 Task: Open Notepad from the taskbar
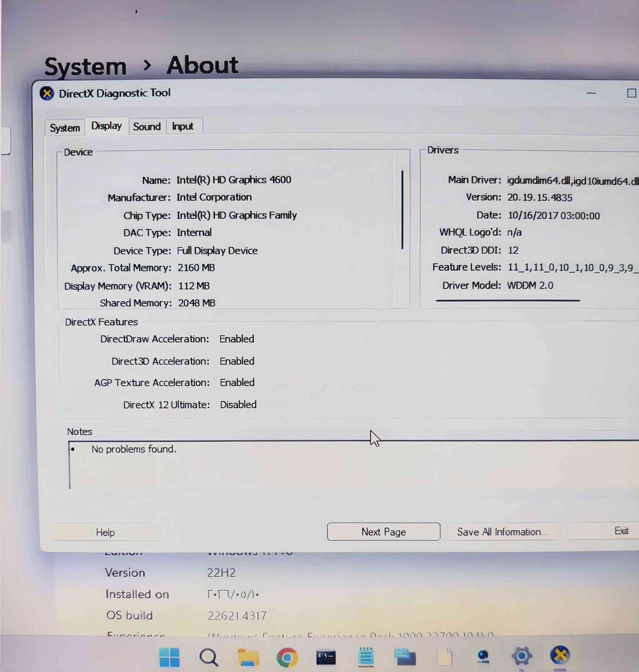[x=366, y=657]
